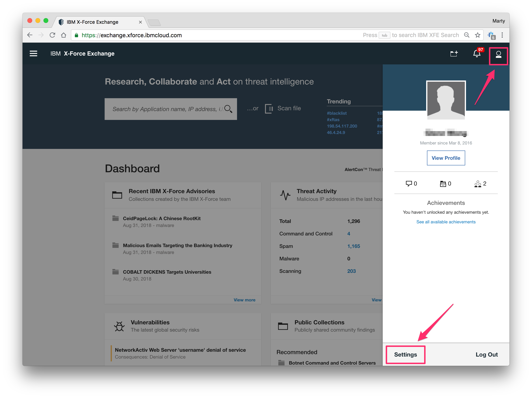Open See all available achievements link
The image size is (532, 398).
coord(446,222)
